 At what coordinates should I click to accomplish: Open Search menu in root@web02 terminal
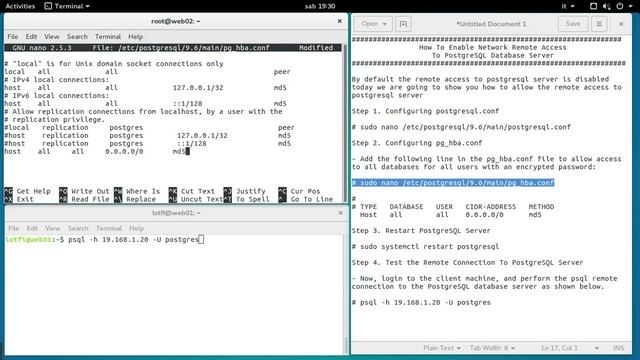[77, 36]
